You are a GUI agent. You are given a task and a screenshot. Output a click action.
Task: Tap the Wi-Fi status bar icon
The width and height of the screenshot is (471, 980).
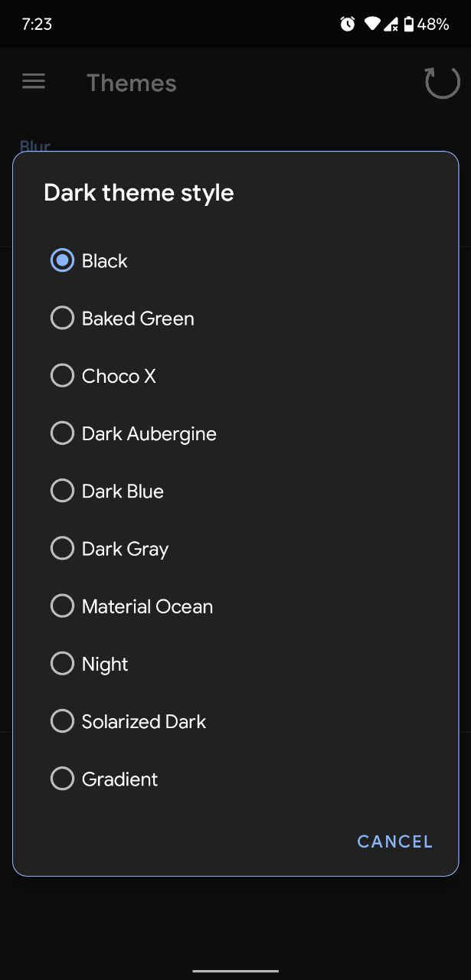click(371, 24)
